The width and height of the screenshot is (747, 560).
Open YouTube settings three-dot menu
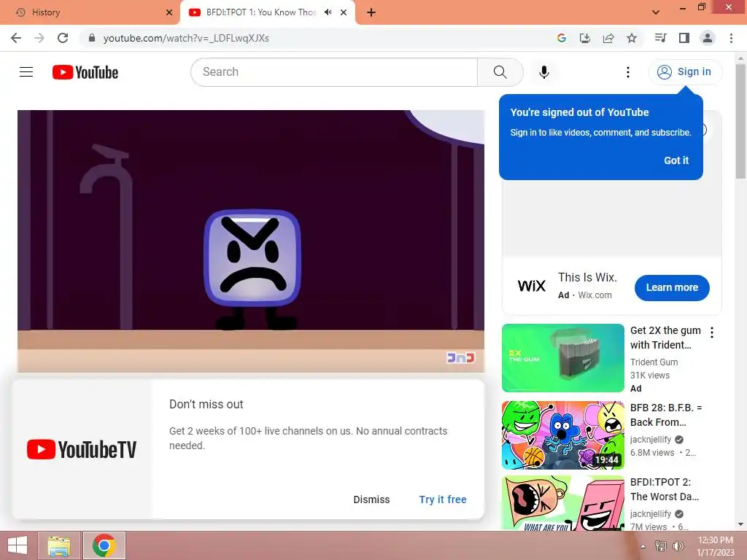(628, 72)
